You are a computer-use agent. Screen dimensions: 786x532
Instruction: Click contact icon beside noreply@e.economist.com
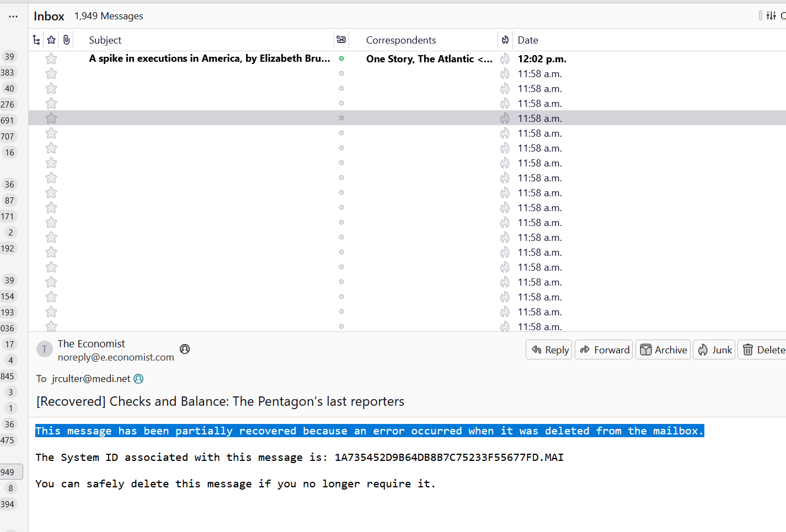coord(185,349)
